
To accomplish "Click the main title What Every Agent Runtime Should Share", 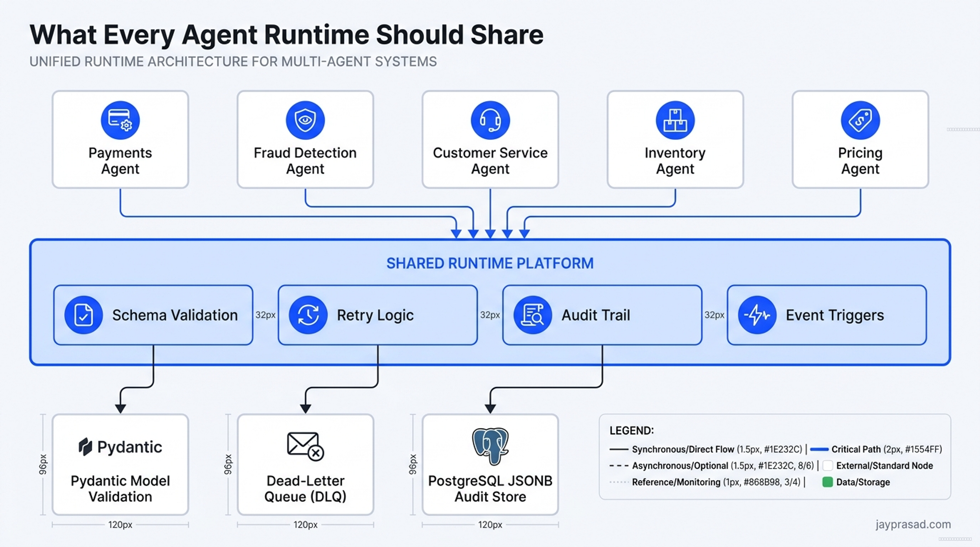I will 286,35.
